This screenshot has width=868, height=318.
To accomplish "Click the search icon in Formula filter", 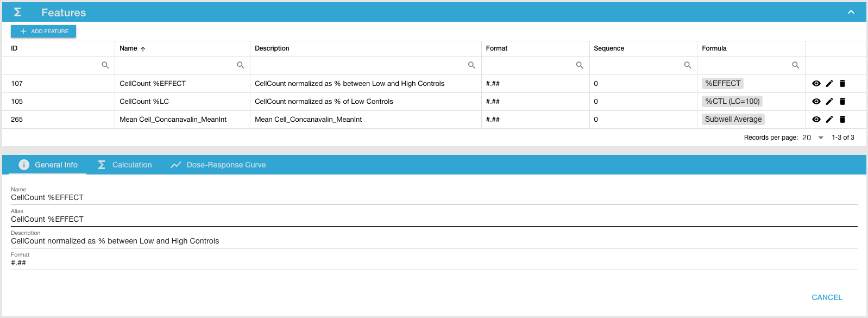I will 795,65.
